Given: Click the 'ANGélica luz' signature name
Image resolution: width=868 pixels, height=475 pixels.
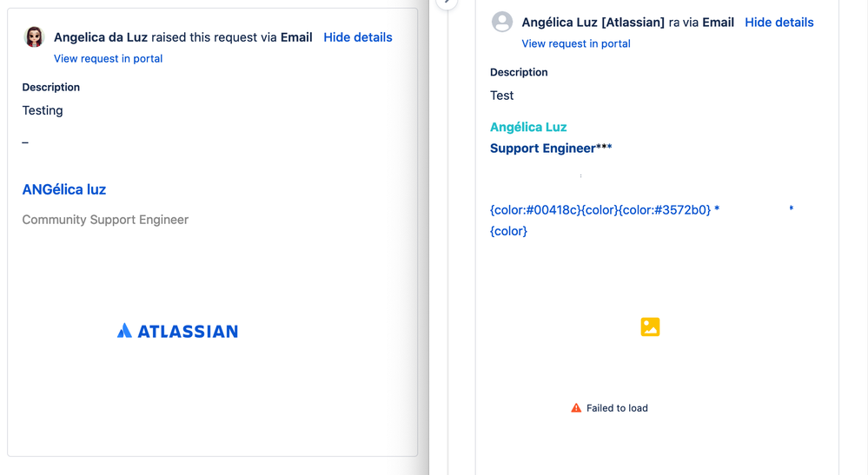Looking at the screenshot, I should [64, 189].
